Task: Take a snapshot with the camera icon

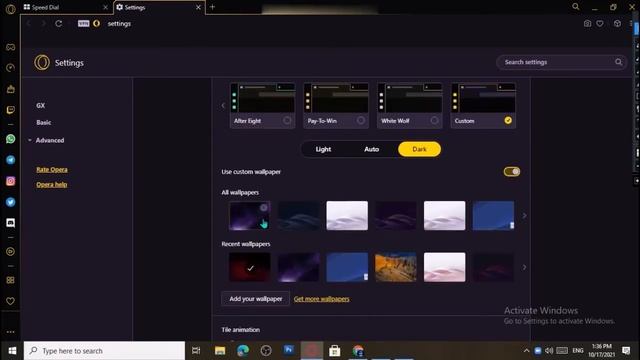Action: [x=587, y=24]
